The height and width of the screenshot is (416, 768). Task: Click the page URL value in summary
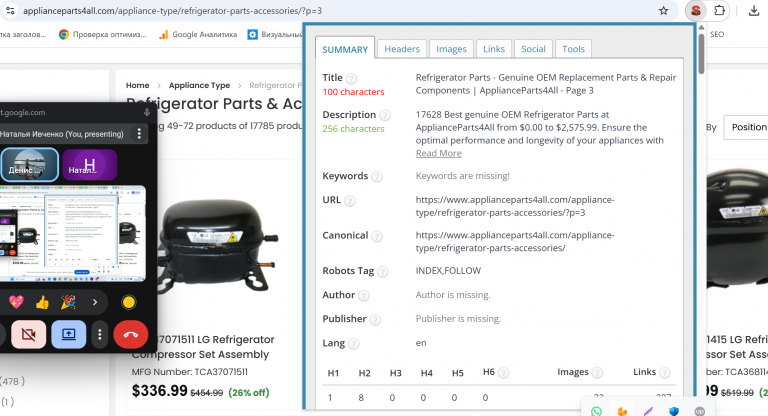coord(515,206)
